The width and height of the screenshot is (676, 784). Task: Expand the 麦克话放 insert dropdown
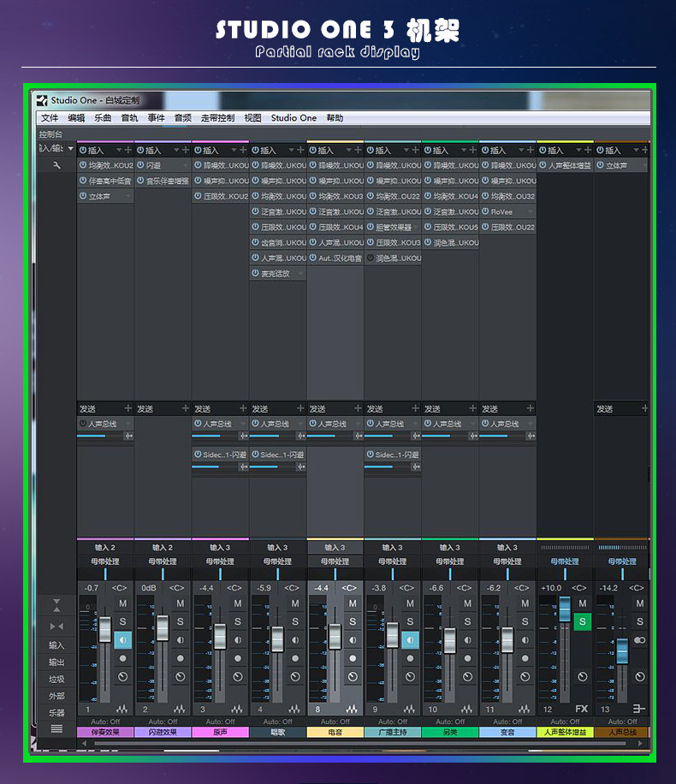click(x=300, y=274)
